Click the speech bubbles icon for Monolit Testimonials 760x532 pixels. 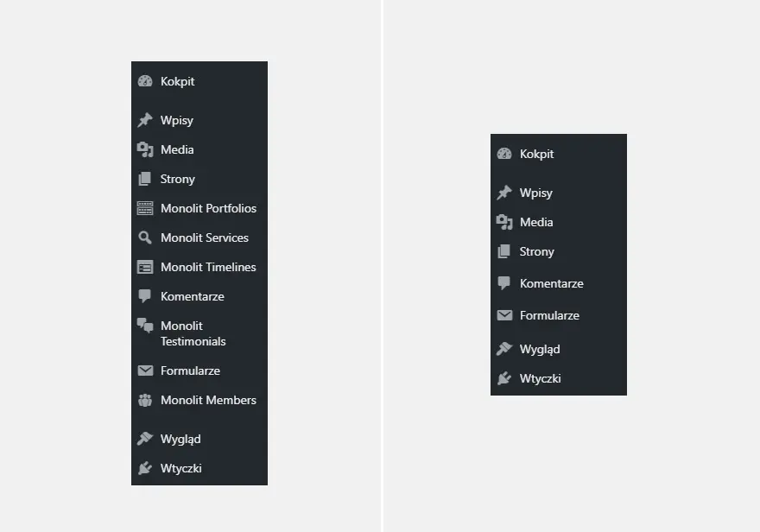coord(145,325)
